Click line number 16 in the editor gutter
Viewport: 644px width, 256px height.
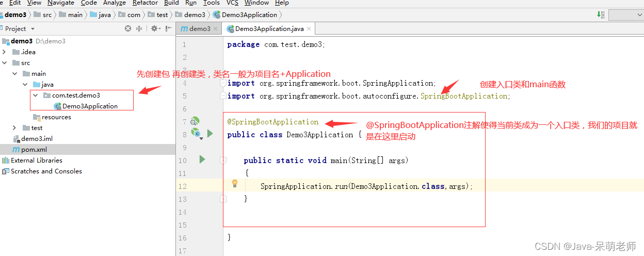coord(182,238)
